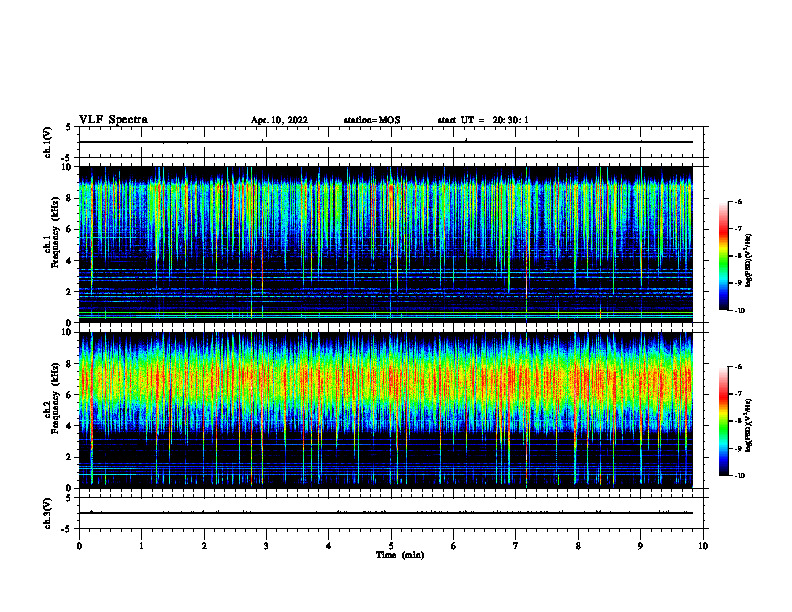Click the ch.1 frequency tick "8"
Image resolution: width=792 pixels, height=612 pixels.
point(69,198)
